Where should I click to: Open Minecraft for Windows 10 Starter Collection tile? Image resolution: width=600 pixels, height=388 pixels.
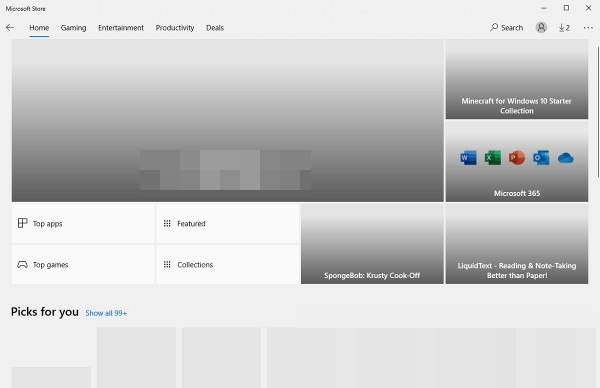pos(517,79)
